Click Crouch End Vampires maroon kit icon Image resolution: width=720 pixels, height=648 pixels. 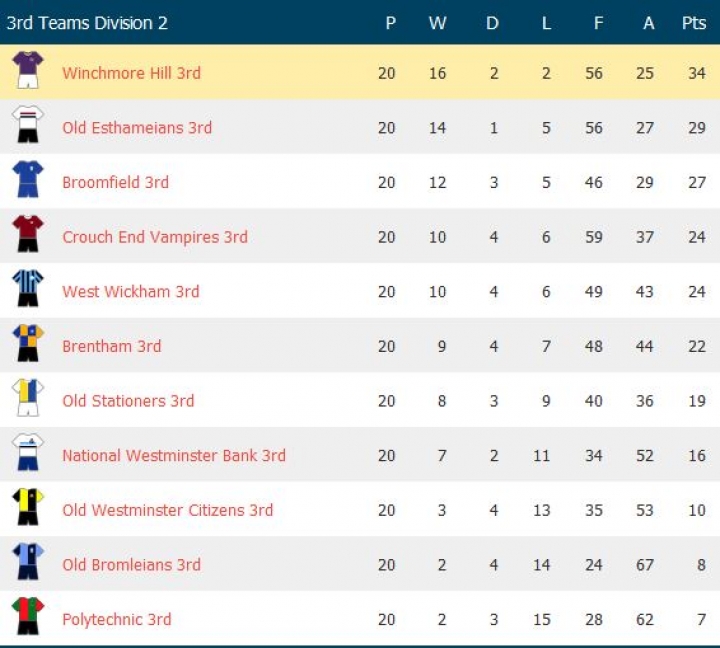tap(28, 234)
